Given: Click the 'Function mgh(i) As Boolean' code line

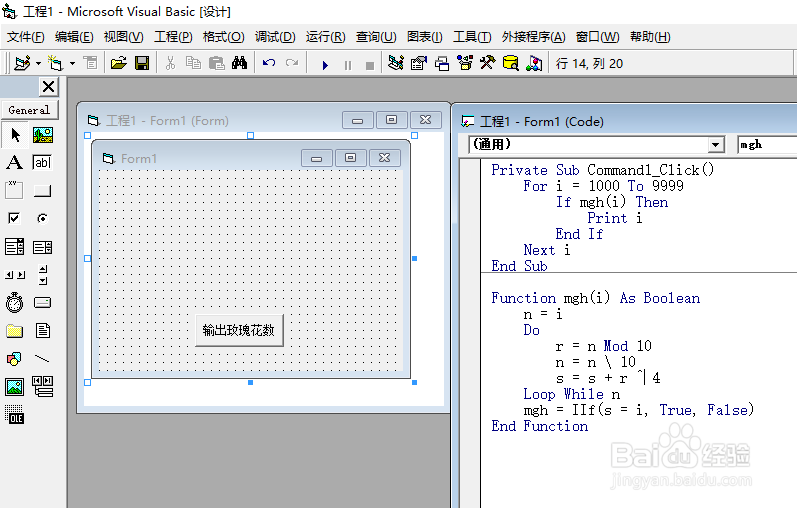Looking at the screenshot, I should point(595,298).
